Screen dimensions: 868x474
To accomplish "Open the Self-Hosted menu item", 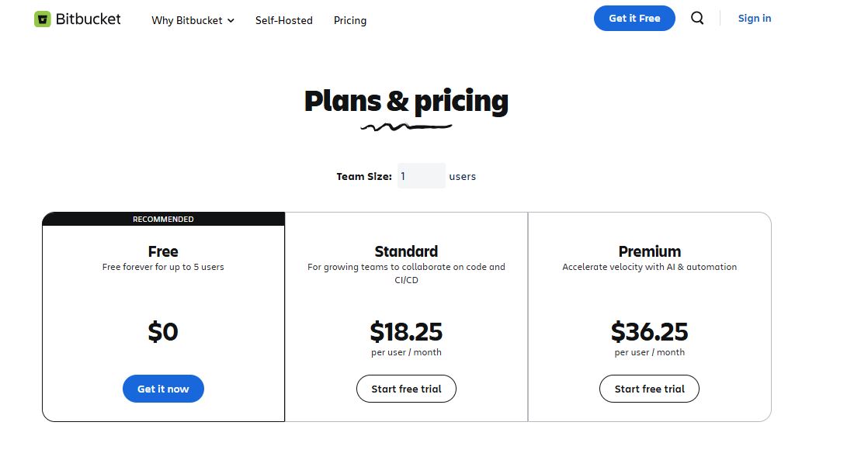I will click(284, 21).
